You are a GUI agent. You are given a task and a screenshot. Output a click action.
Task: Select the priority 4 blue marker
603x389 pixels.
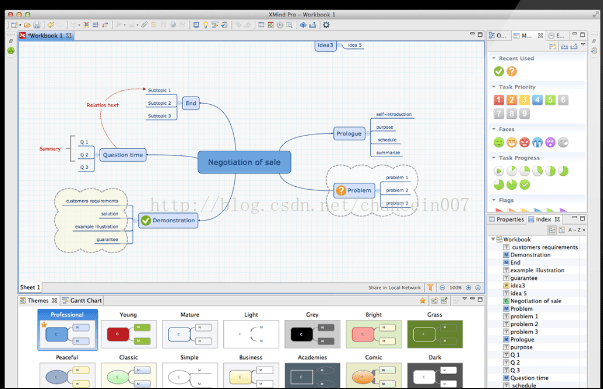click(x=537, y=100)
